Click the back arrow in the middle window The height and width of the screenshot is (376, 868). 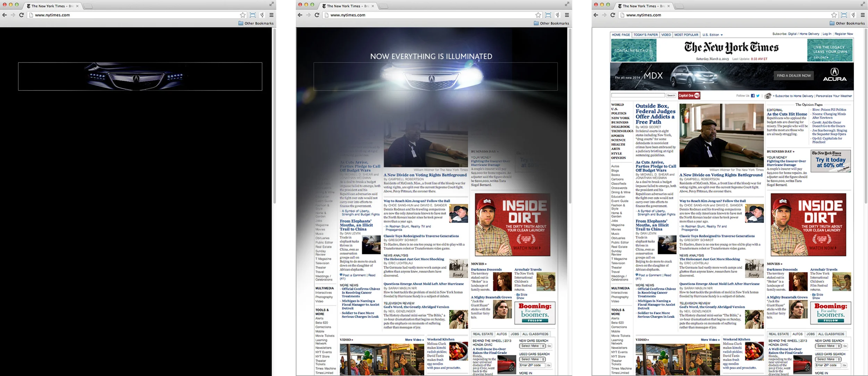click(x=300, y=15)
